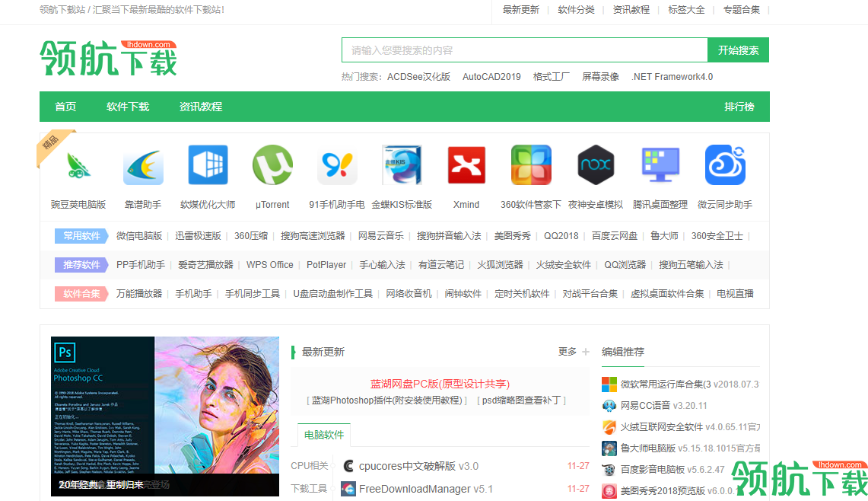Open 软件下载 in the nav bar
The height and width of the screenshot is (501, 868).
point(128,107)
